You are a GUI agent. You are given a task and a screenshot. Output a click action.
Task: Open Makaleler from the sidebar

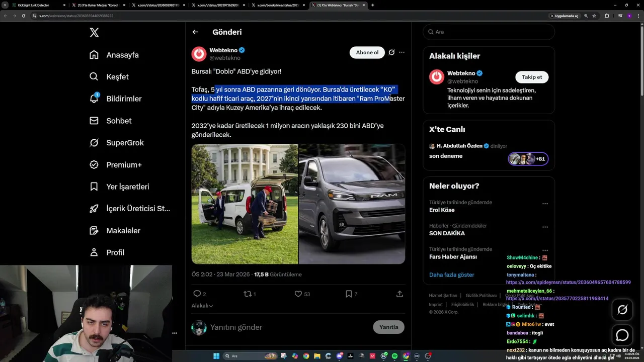pos(115,231)
